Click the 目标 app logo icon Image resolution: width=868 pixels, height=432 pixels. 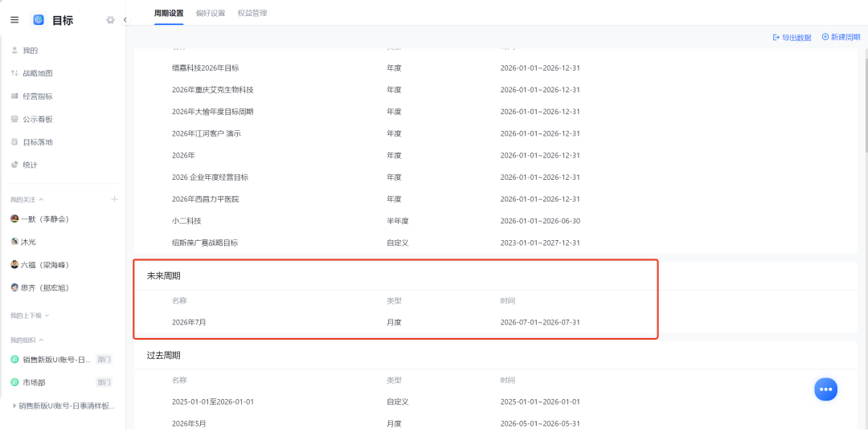tap(39, 20)
